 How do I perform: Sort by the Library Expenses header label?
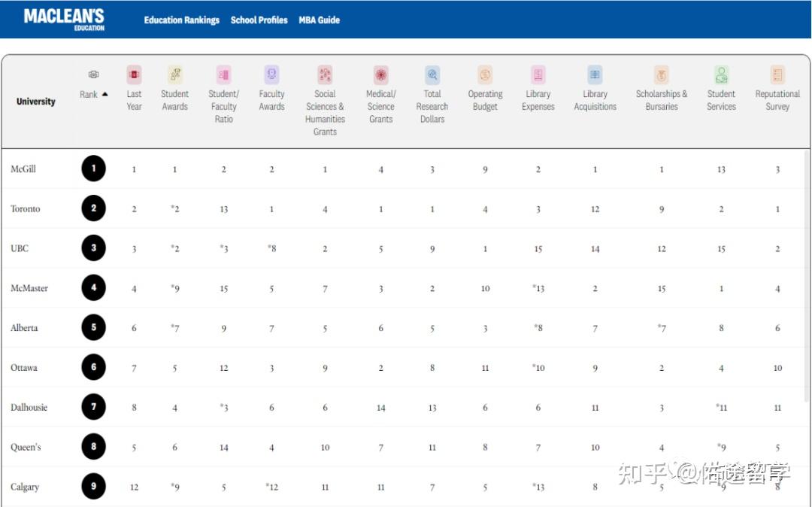(538, 100)
